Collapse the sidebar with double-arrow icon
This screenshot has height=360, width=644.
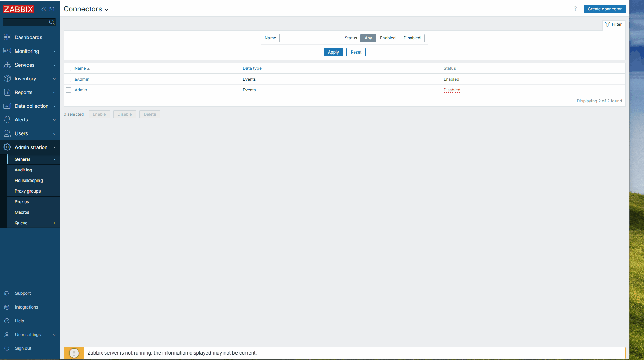click(44, 9)
